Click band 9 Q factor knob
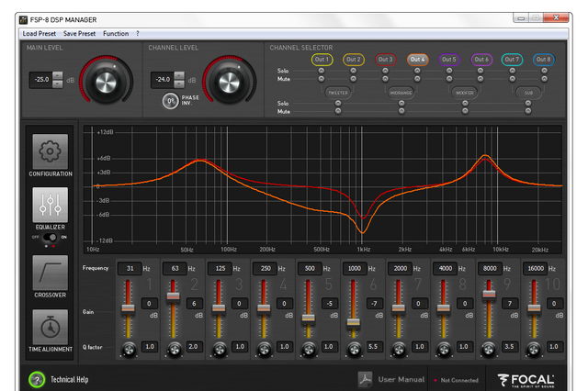This screenshot has width=588, height=391. click(489, 349)
